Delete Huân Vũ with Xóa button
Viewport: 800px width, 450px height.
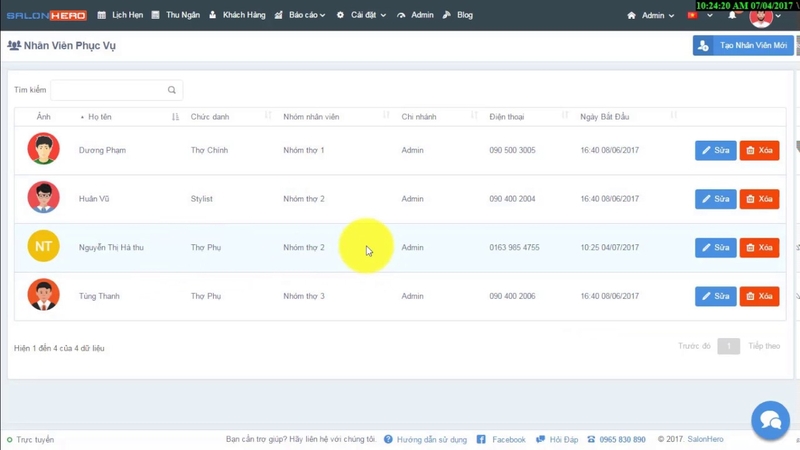(x=759, y=199)
